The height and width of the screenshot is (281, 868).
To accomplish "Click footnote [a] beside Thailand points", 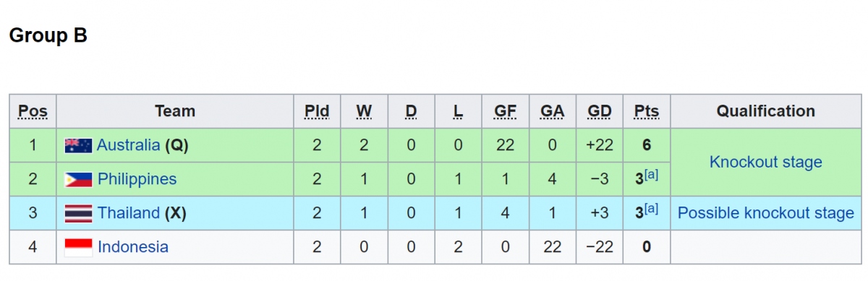I will [x=652, y=209].
